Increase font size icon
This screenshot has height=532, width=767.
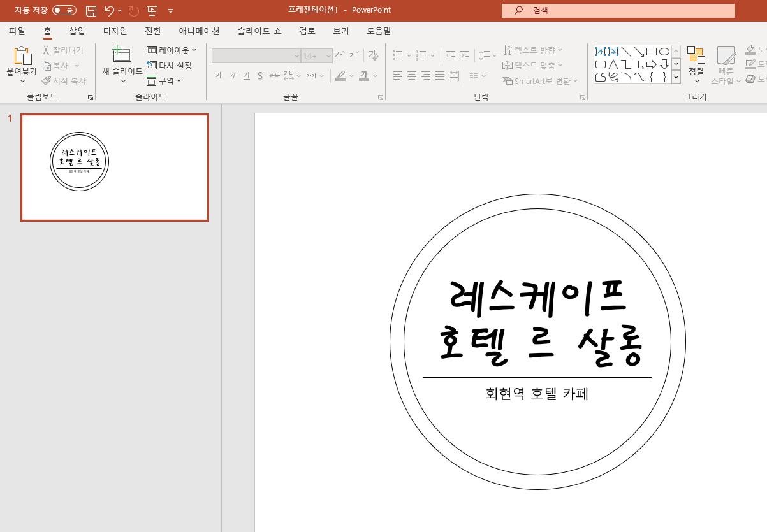[x=340, y=55]
